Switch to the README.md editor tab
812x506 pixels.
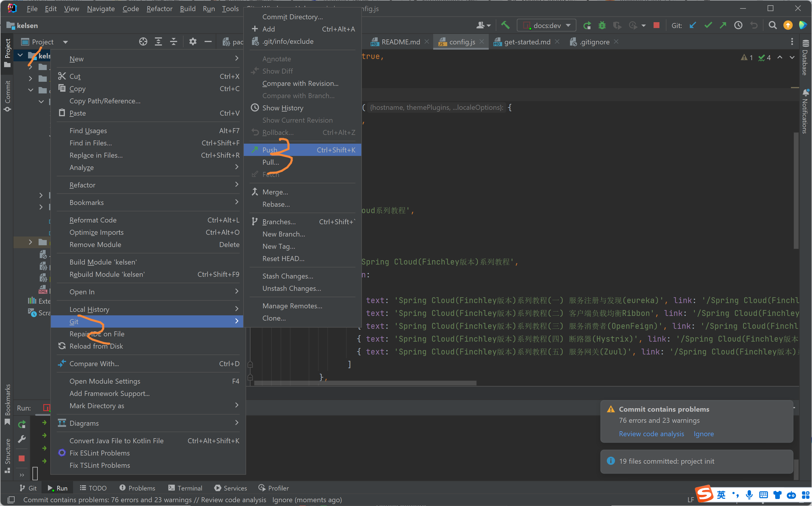click(x=400, y=42)
